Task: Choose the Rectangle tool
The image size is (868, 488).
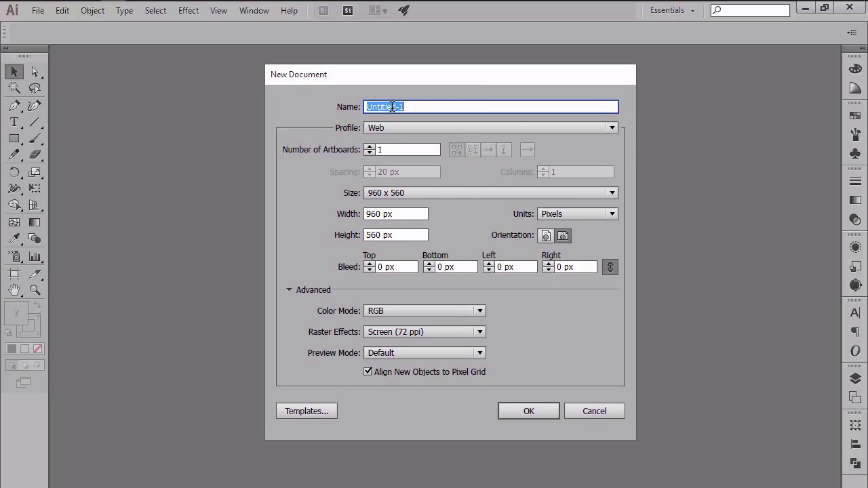Action: pyautogui.click(x=14, y=139)
